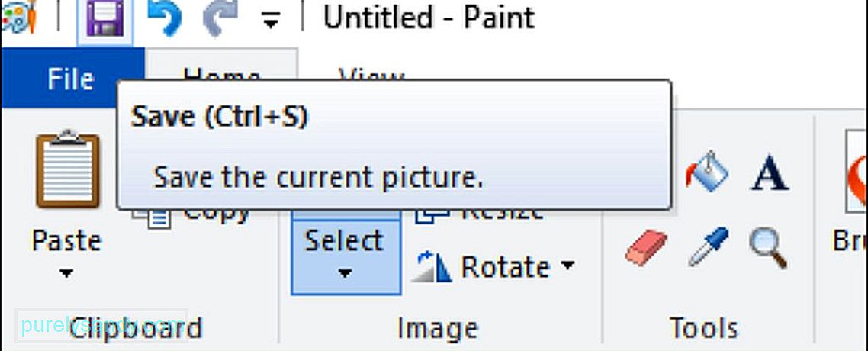Select the Eraser tool
This screenshot has width=868, height=351.
click(646, 249)
